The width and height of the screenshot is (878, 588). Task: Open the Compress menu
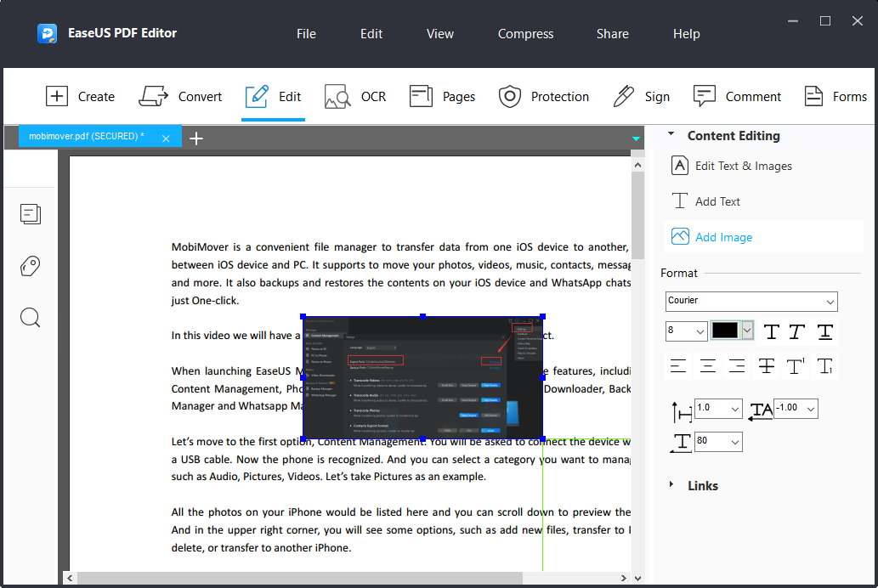[x=526, y=34]
